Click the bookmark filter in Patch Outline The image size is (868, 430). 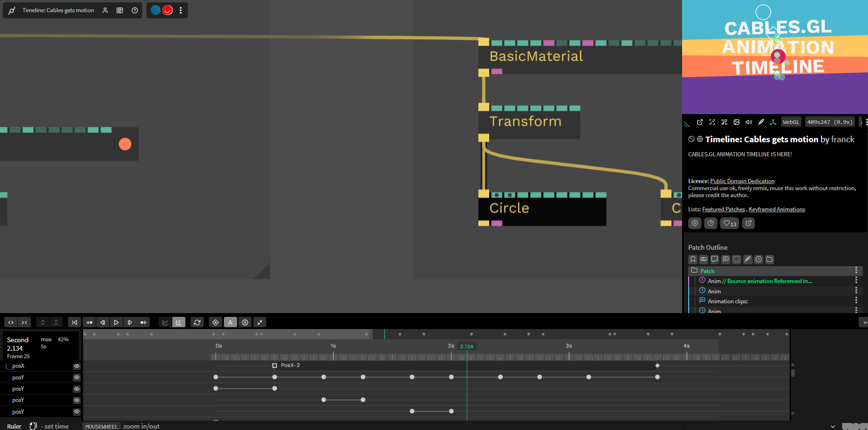tap(693, 259)
